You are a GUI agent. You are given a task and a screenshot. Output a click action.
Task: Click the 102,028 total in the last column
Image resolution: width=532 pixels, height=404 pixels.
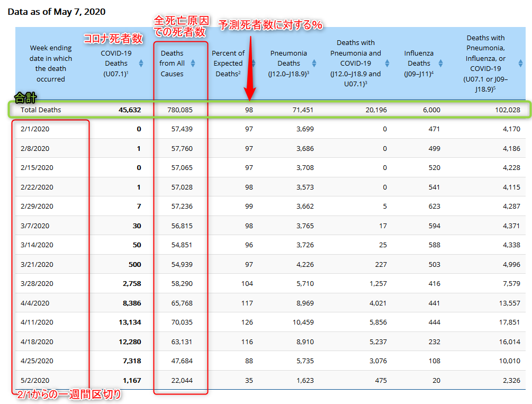(x=506, y=110)
